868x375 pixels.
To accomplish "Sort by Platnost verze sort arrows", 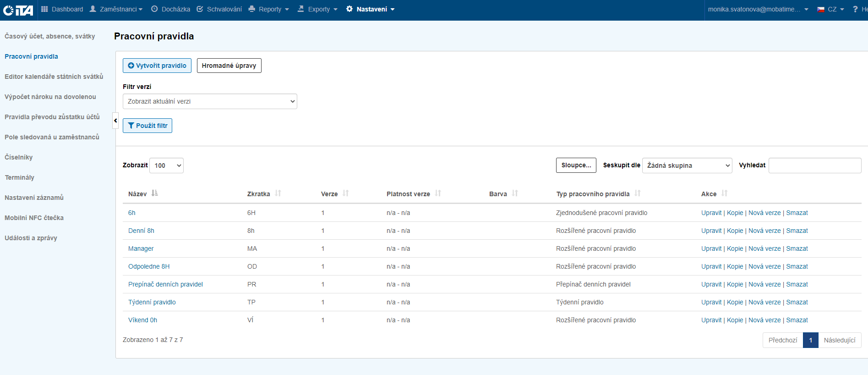I will point(438,193).
